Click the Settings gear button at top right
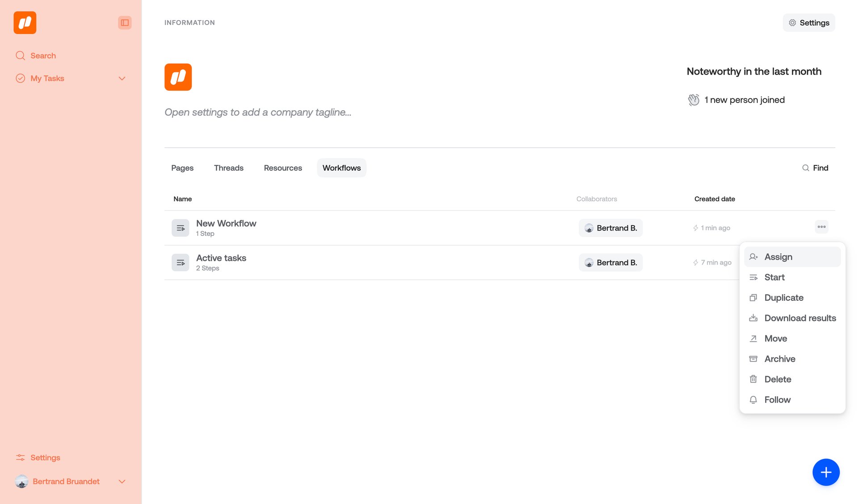858x504 pixels. coord(809,23)
